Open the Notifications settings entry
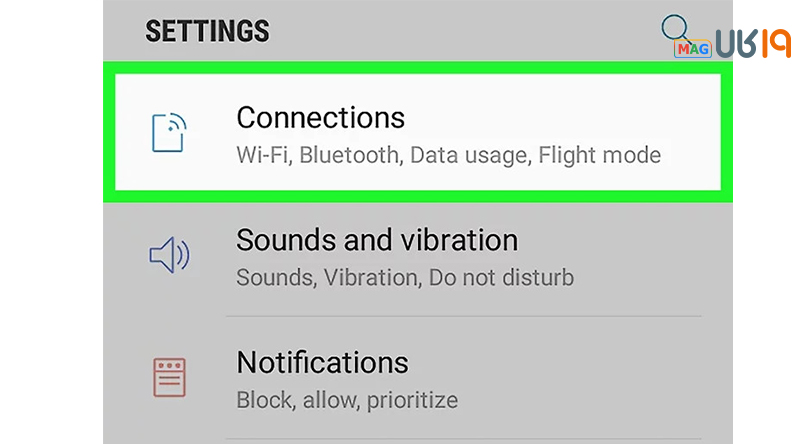 pyautogui.click(x=418, y=378)
